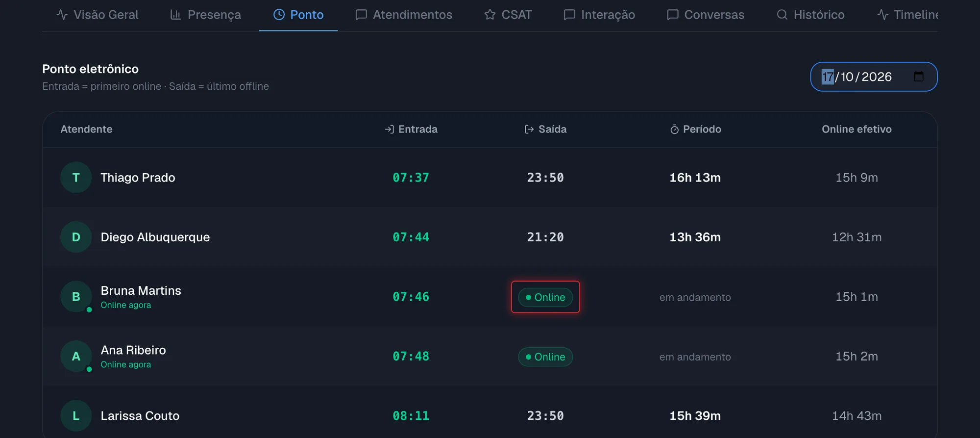Click period value 16h 13m
This screenshot has height=438, width=980.
(695, 178)
